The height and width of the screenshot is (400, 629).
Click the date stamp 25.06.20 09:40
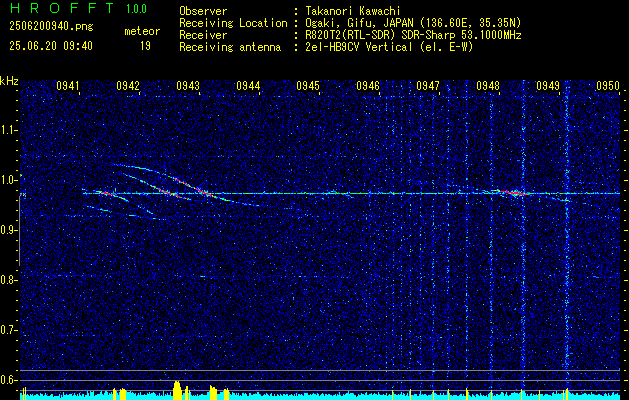pos(51,46)
